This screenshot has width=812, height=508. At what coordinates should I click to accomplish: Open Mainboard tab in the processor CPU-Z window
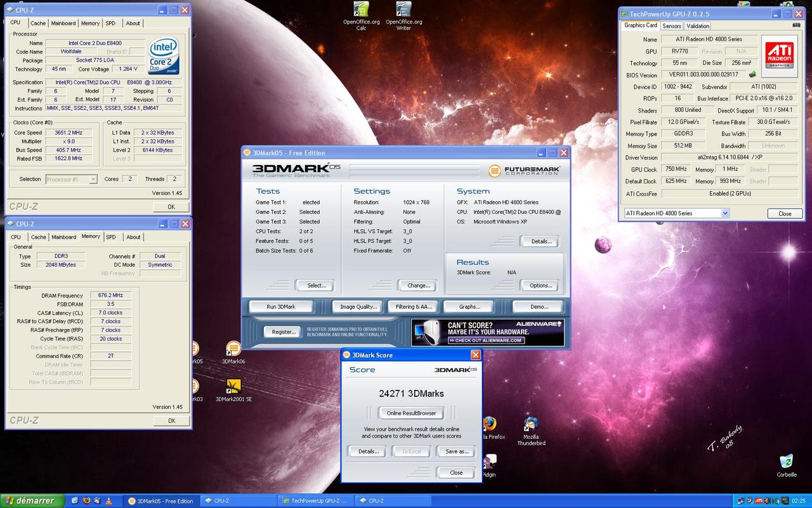point(63,23)
